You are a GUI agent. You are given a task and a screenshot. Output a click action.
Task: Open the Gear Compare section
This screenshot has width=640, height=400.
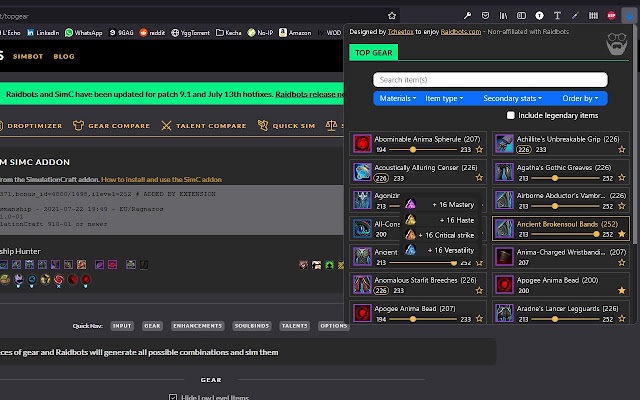tap(111, 126)
